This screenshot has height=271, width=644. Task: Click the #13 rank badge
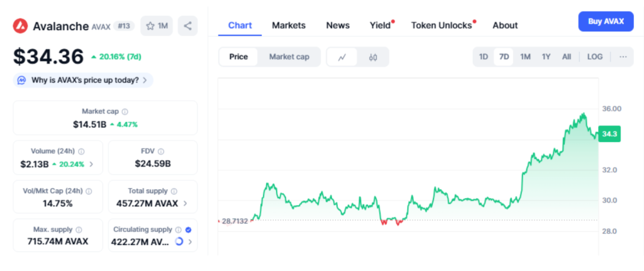[x=124, y=26]
